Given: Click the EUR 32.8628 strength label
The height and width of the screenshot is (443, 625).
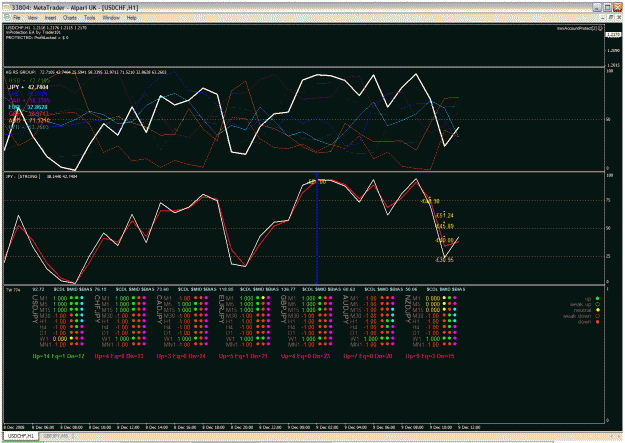Looking at the screenshot, I should [x=28, y=107].
